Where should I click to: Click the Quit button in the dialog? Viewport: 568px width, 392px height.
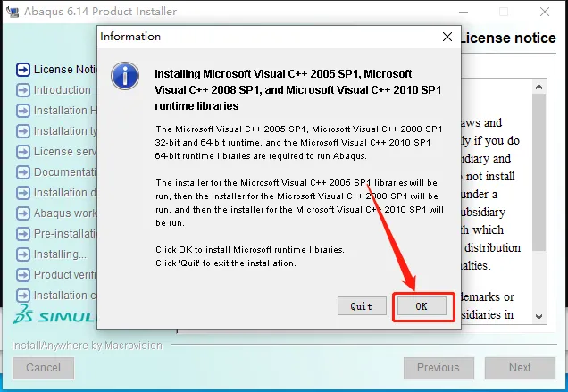(x=362, y=306)
